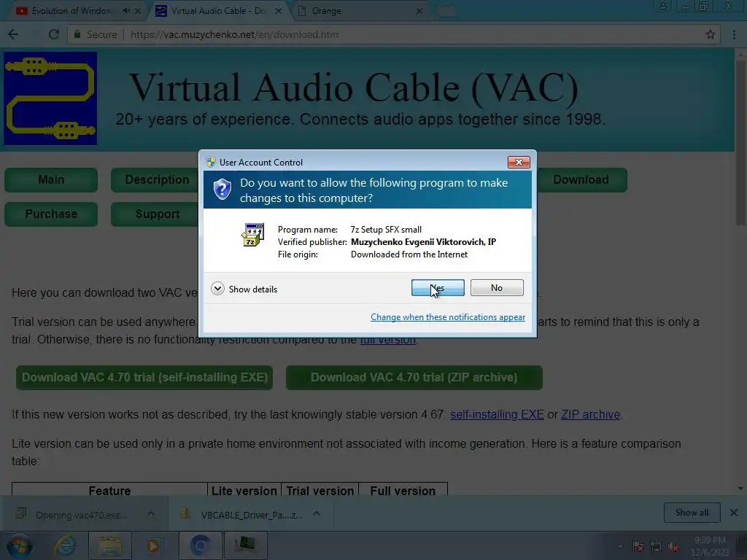Open the Download page button

click(581, 179)
